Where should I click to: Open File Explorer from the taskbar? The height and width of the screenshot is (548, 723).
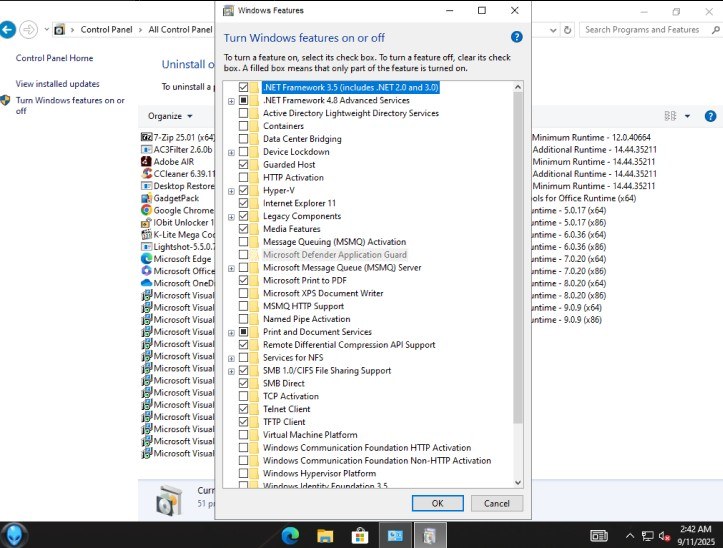tap(325, 536)
